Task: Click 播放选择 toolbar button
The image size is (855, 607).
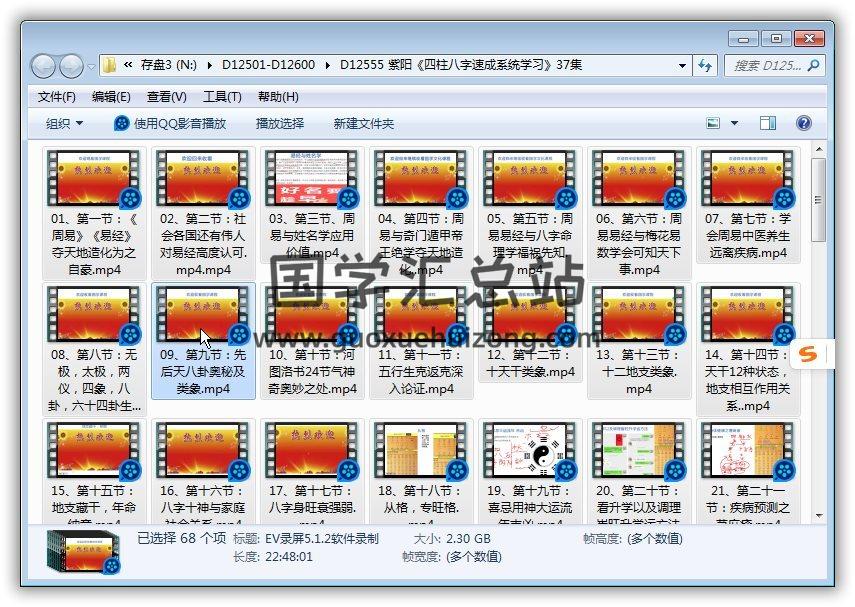Action: tap(280, 124)
